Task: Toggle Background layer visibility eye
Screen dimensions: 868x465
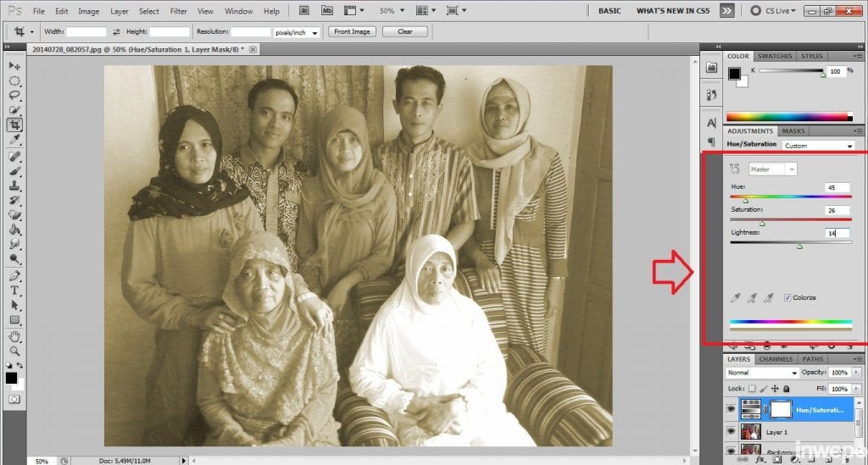Action: (731, 451)
